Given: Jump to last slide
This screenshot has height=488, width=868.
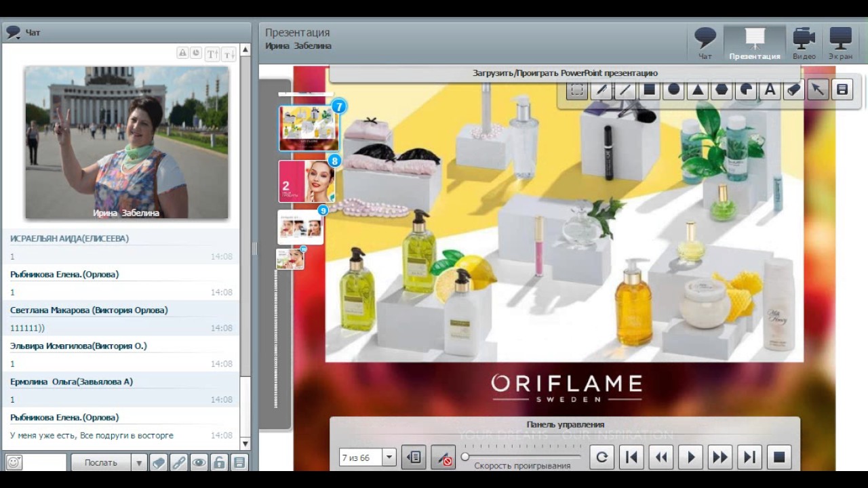Looking at the screenshot, I should (x=749, y=457).
